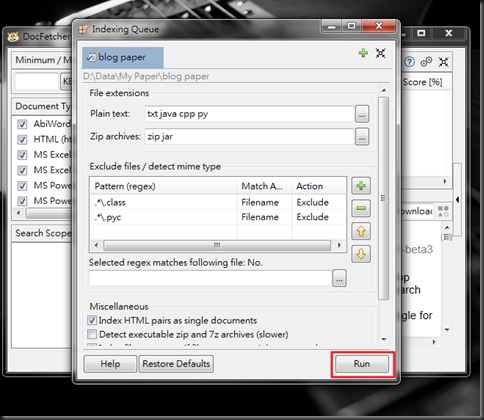
Task: Click settings vertical scrollbar down arrow
Action: click(x=384, y=339)
